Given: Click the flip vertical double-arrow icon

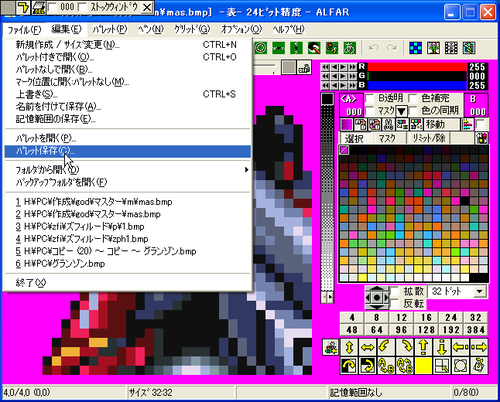Looking at the screenshot, I should tap(349, 347).
